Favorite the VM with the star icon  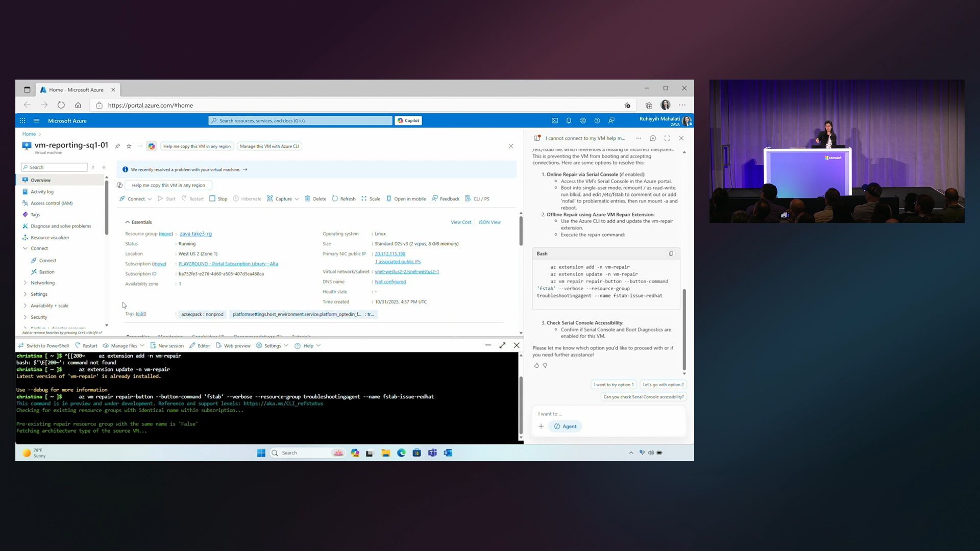(129, 146)
